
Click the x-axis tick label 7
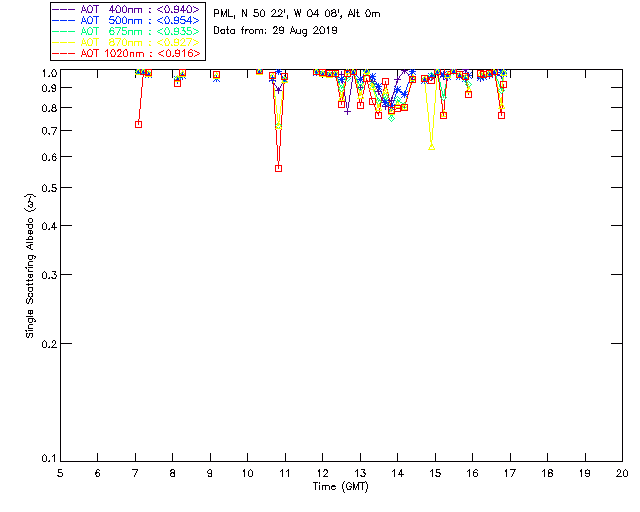point(135,473)
